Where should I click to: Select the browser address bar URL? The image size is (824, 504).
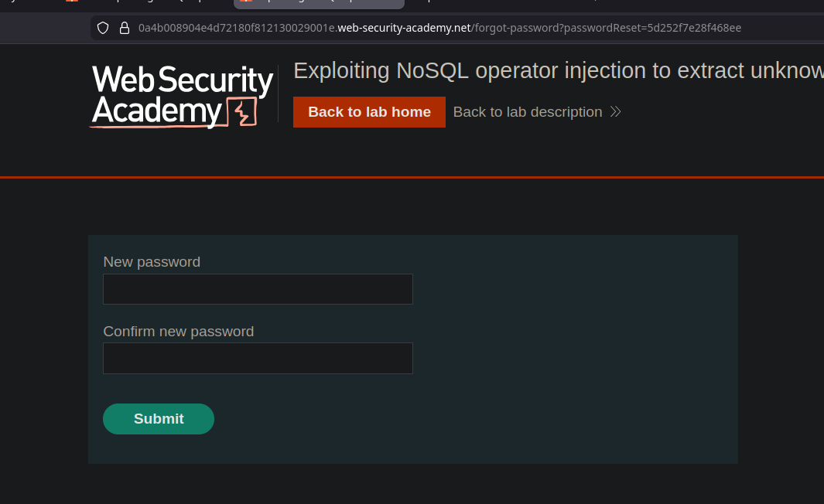click(439, 28)
